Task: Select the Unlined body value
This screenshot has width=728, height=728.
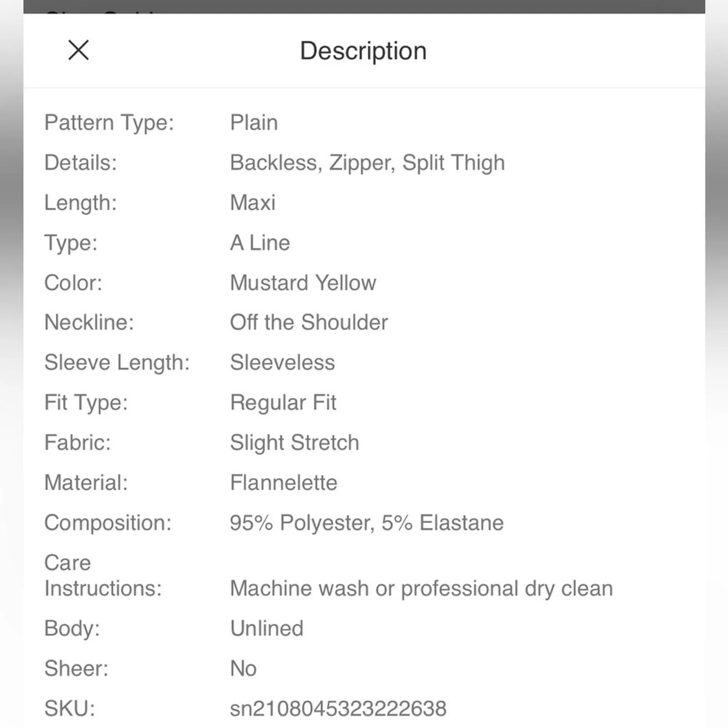Action: [267, 628]
